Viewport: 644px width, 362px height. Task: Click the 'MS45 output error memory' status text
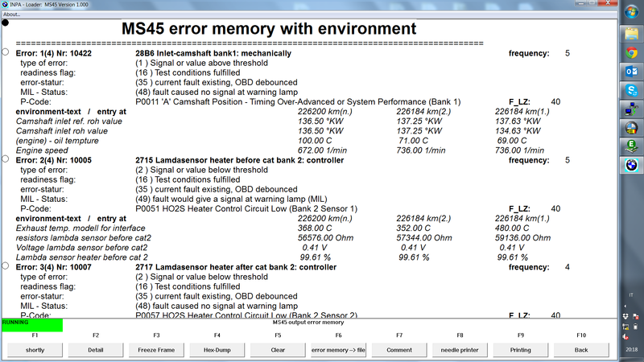tap(308, 323)
